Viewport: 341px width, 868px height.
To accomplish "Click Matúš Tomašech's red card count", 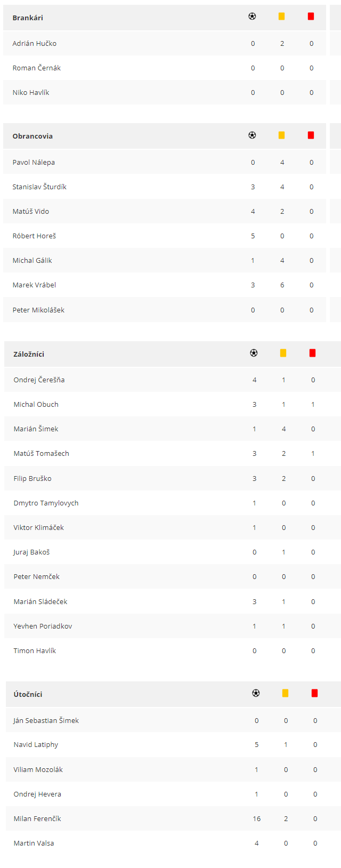I will (x=313, y=454).
